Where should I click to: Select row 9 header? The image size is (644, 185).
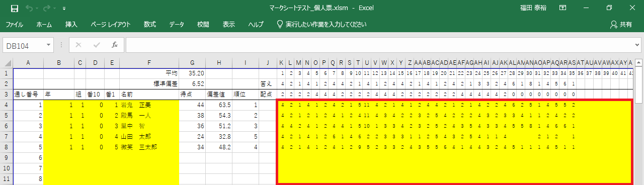6,157
